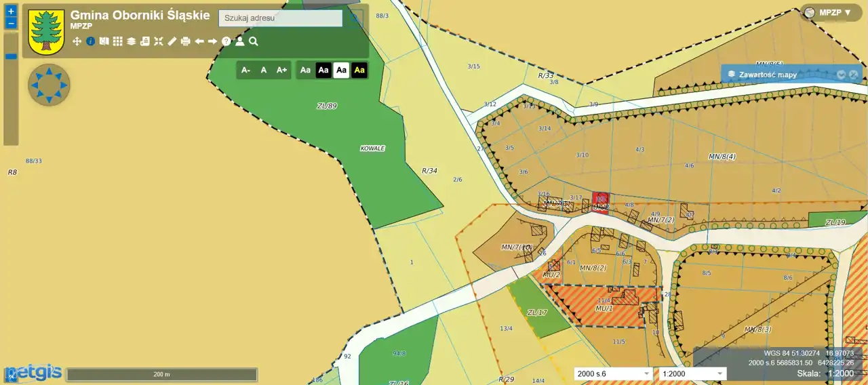Select the pan map tool
This screenshot has width=868, height=385.
tap(77, 41)
